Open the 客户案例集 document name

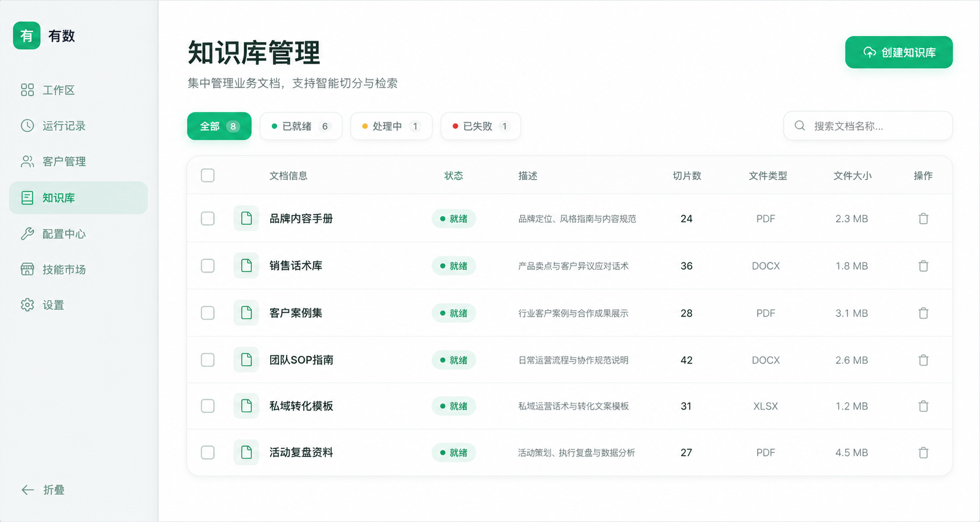point(296,313)
